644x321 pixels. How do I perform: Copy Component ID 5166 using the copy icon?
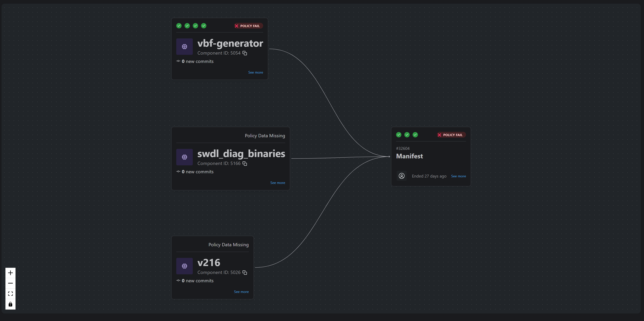click(245, 163)
